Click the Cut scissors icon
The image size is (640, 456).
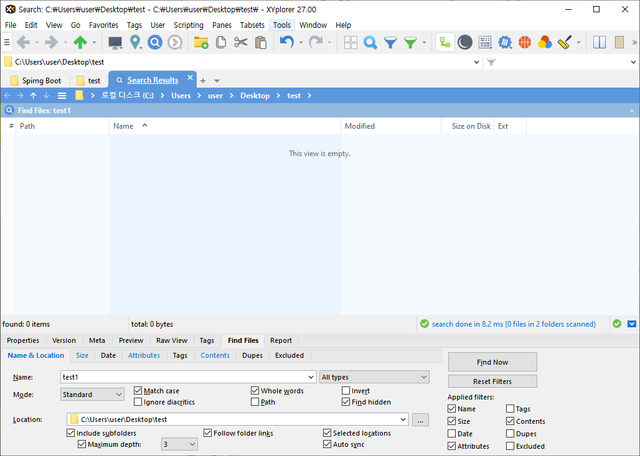pos(241,42)
